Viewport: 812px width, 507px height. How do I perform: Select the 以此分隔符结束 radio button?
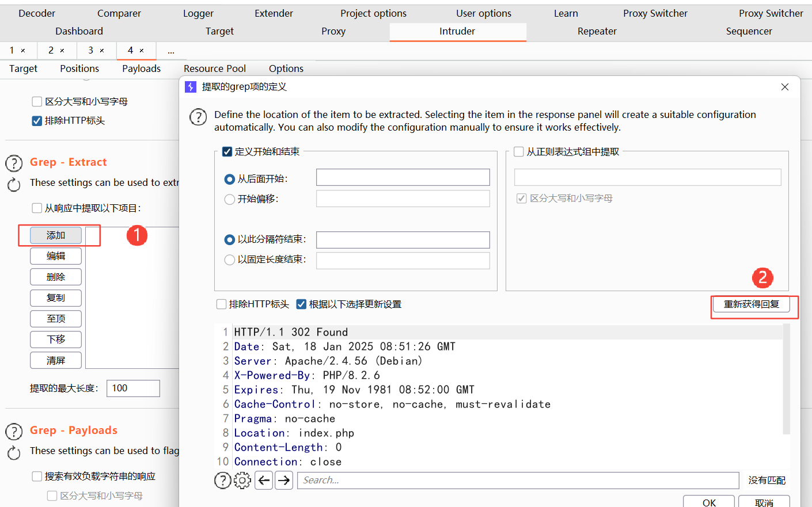(230, 240)
